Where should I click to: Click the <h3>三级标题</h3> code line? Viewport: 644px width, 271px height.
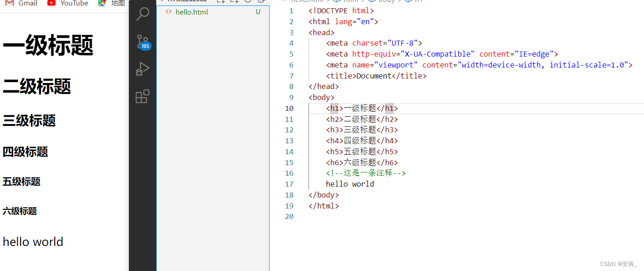click(362, 130)
